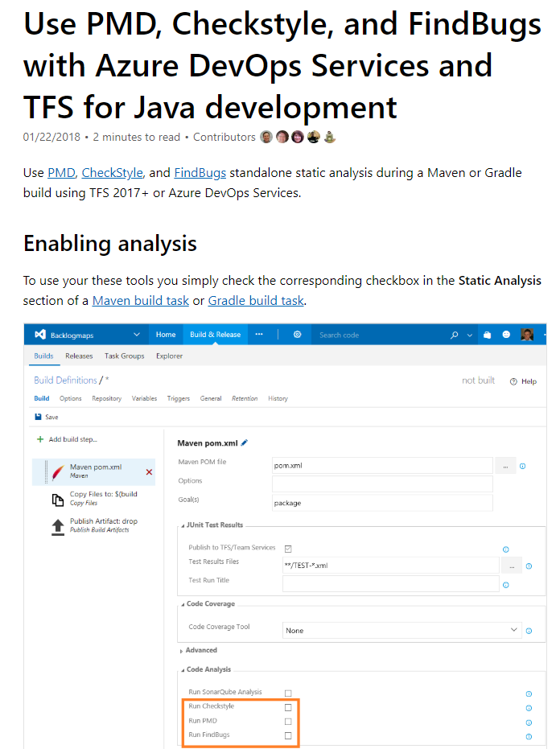Image resolution: width=560 pixels, height=749 pixels.
Task: Collapse the JUnit Test Results section
Action: [183, 526]
